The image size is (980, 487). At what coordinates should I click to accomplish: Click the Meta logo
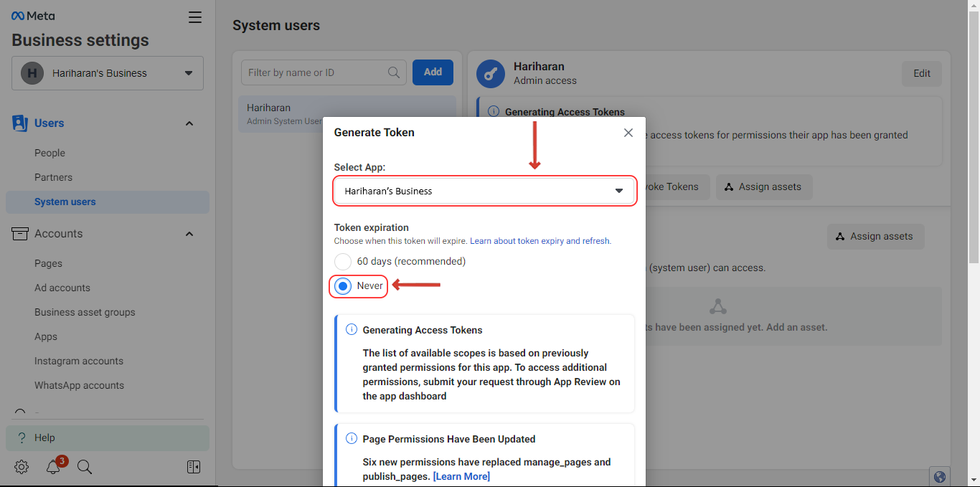coord(33,16)
